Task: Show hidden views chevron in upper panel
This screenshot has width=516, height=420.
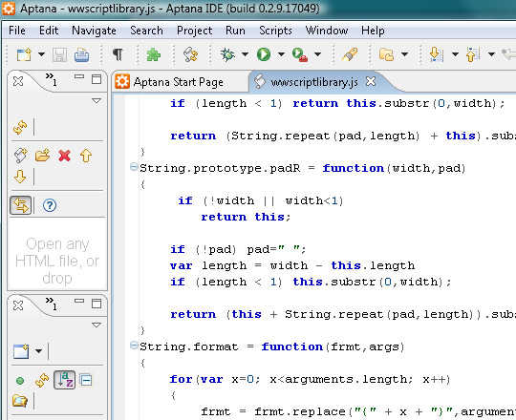Action: pos(52,79)
